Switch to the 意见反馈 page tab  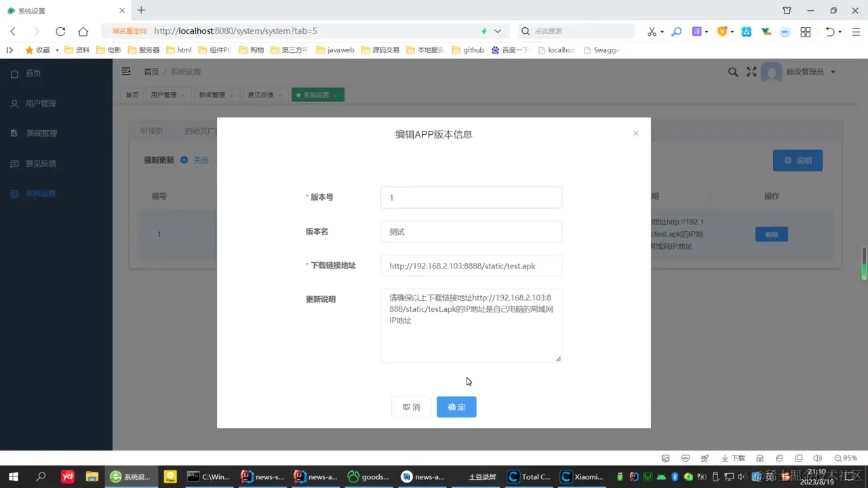point(264,95)
